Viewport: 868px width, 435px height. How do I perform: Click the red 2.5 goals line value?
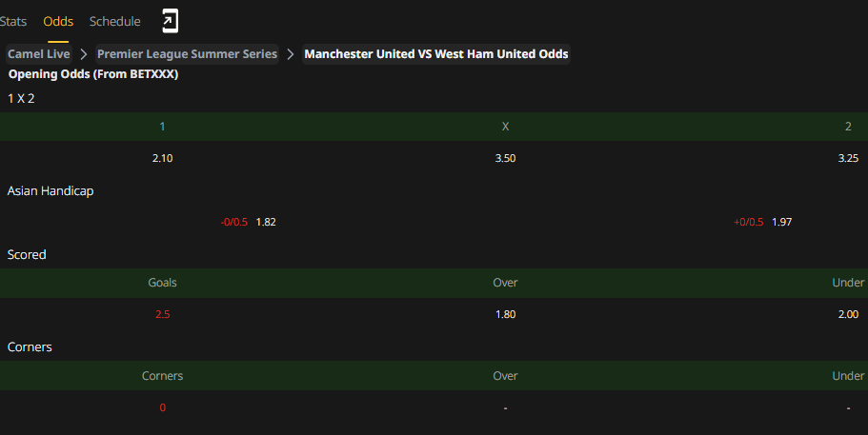click(x=162, y=314)
